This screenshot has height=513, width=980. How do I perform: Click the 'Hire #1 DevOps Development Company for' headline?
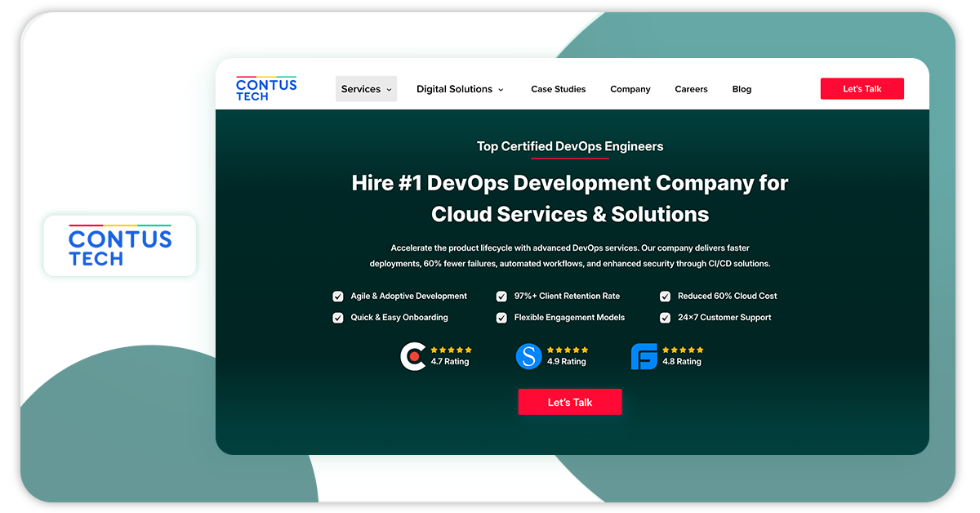click(x=570, y=183)
